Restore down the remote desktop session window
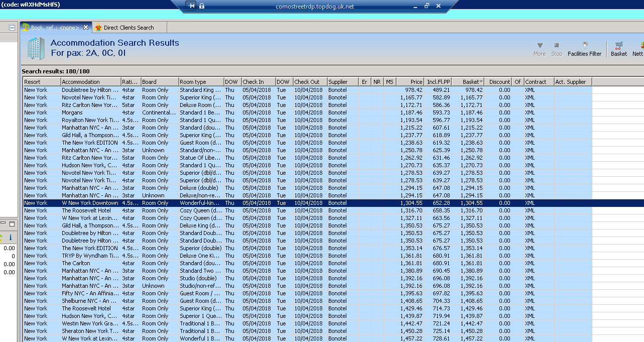The image size is (644, 342). point(427,6)
